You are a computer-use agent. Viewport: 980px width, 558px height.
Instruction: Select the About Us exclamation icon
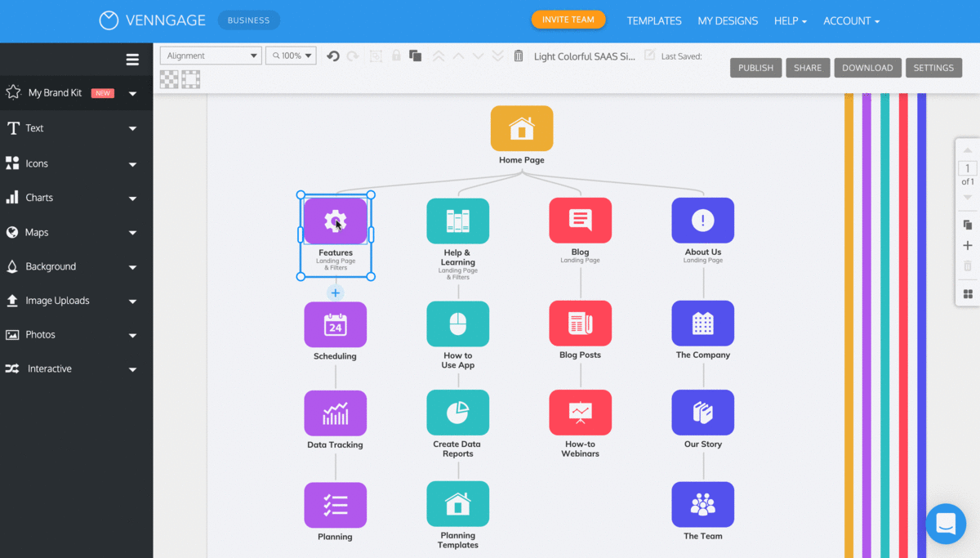coord(703,221)
